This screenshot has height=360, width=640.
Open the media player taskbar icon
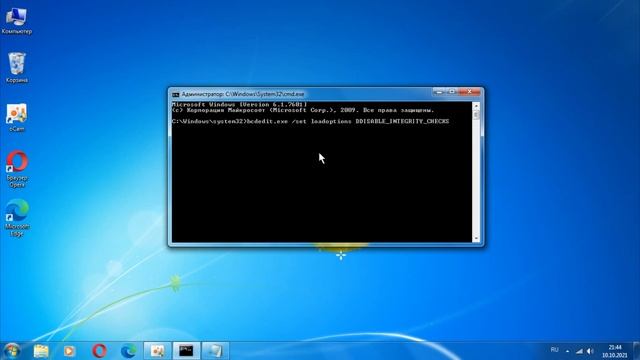pos(69,351)
